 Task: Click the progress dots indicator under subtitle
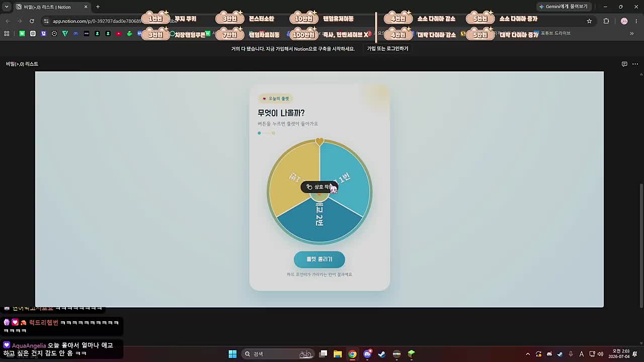266,133
